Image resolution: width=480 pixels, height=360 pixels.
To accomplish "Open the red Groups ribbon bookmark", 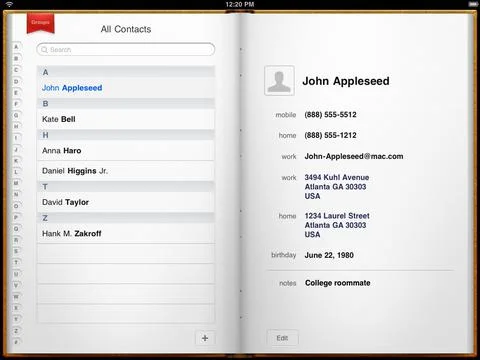I will pyautogui.click(x=40, y=23).
